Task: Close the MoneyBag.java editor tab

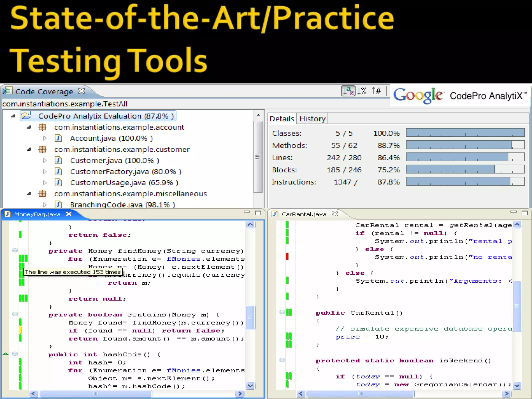Action: click(x=69, y=214)
